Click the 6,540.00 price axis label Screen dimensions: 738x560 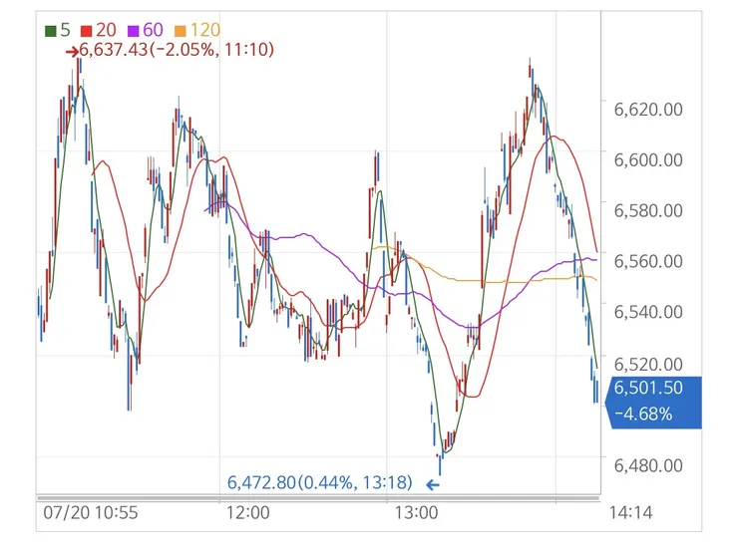coord(648,312)
